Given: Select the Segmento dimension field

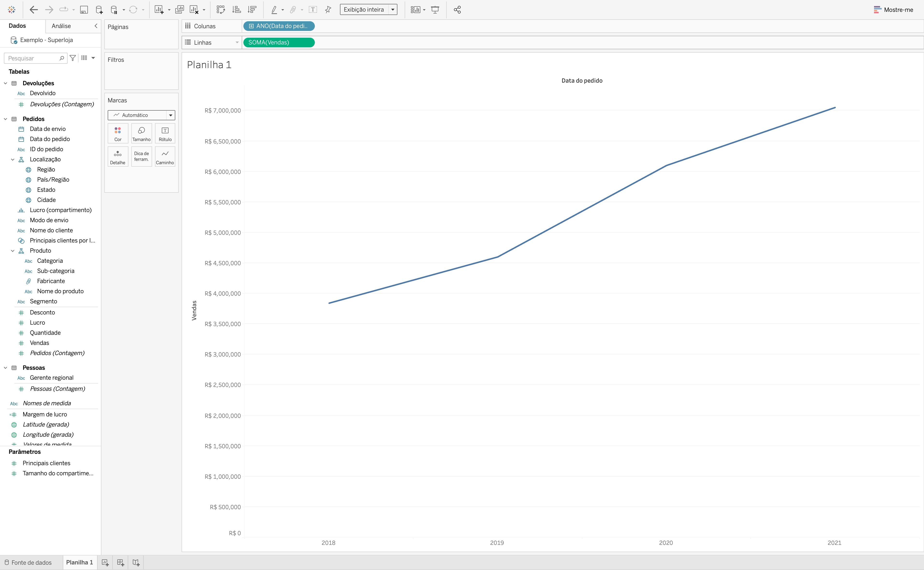Looking at the screenshot, I should [x=43, y=302].
